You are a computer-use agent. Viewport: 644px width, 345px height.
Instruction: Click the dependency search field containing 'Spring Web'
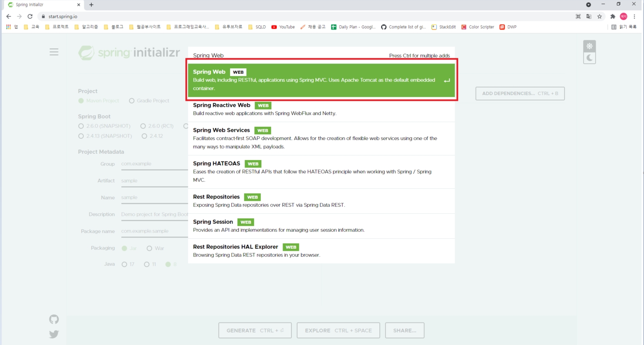point(288,55)
